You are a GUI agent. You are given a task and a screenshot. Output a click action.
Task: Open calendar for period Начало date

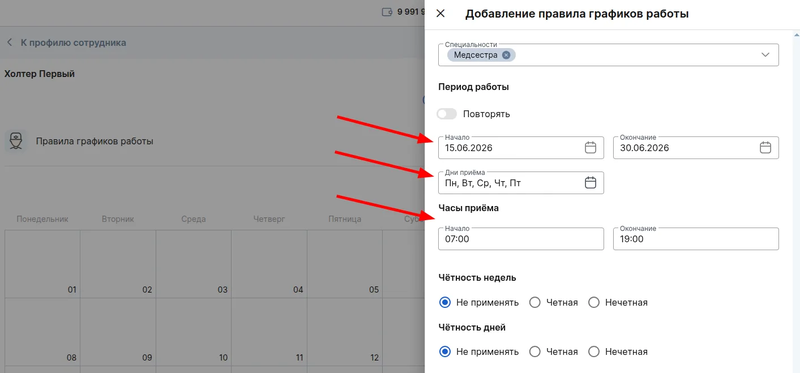590,147
